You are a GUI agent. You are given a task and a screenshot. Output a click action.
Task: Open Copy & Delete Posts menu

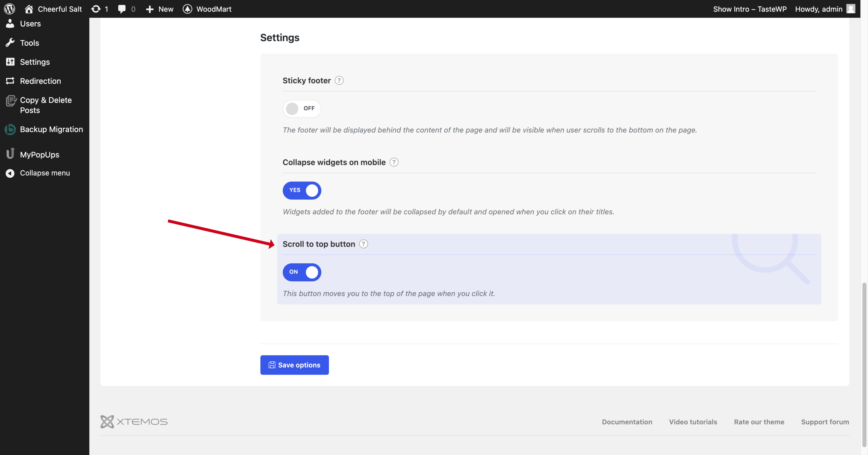click(46, 105)
